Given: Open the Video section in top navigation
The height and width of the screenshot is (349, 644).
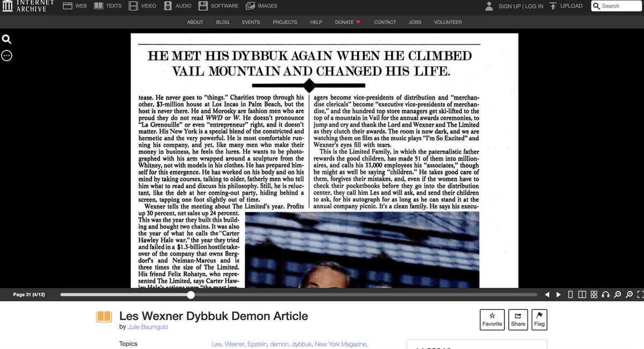Looking at the screenshot, I should [142, 6].
